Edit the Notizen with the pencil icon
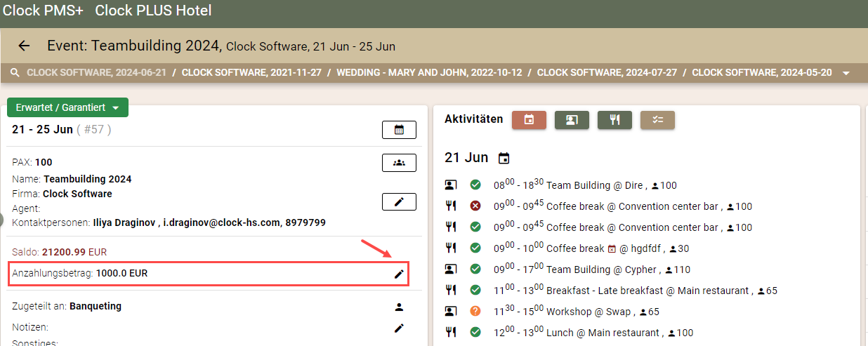 pyautogui.click(x=399, y=328)
